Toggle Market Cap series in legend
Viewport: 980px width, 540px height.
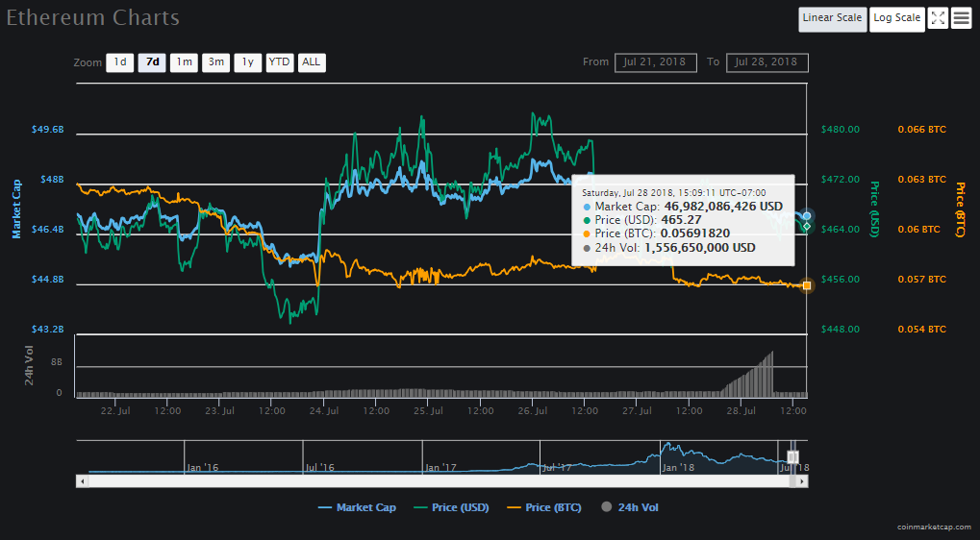pos(357,507)
